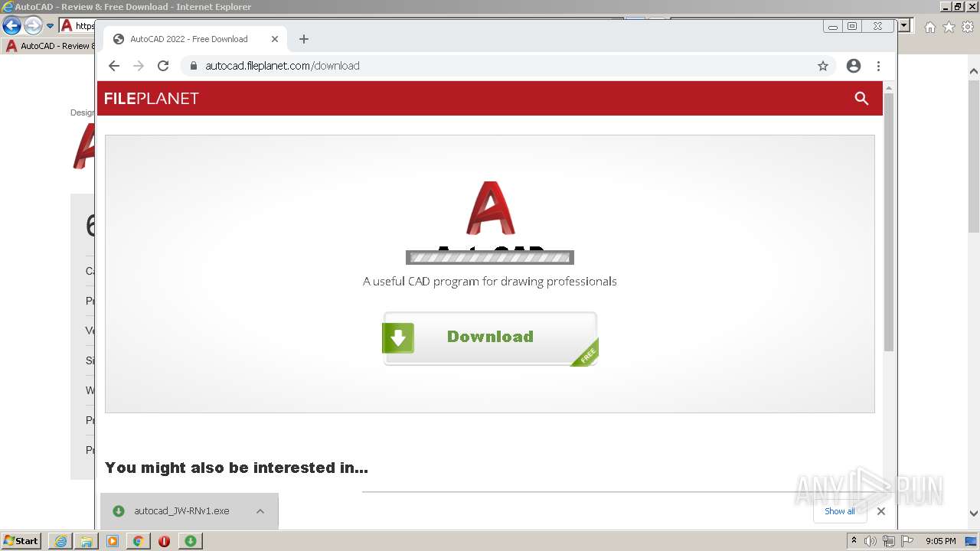This screenshot has width=980, height=551.
Task: Click the green download arrow taskbar icon
Action: (x=190, y=541)
